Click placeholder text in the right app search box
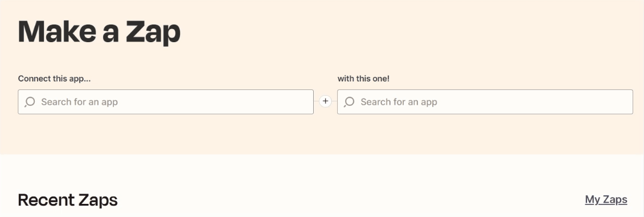 coord(399,102)
